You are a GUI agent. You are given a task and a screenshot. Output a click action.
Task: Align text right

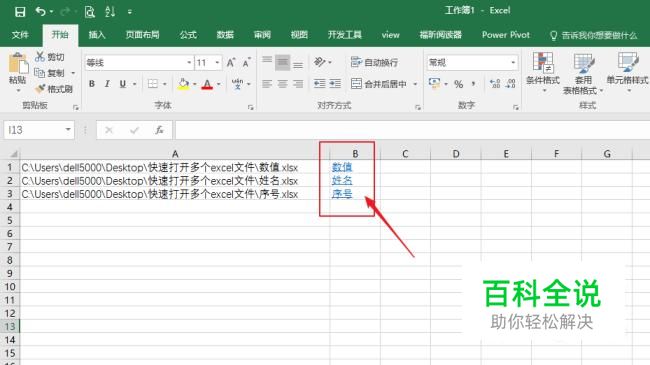pos(298,84)
